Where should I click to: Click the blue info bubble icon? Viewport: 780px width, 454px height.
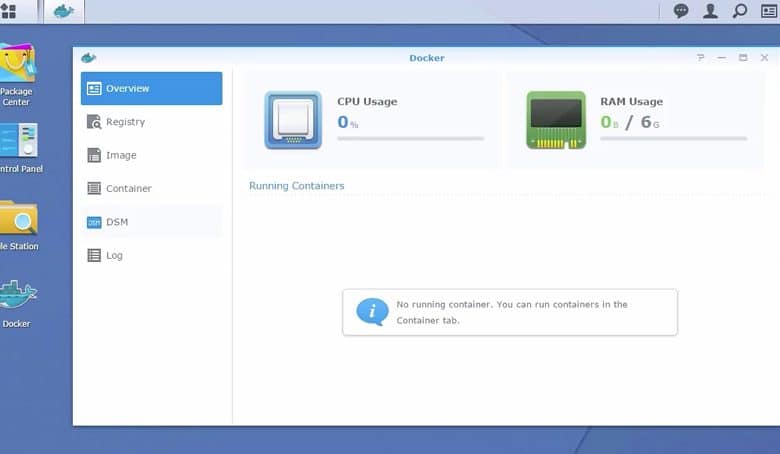pos(372,312)
